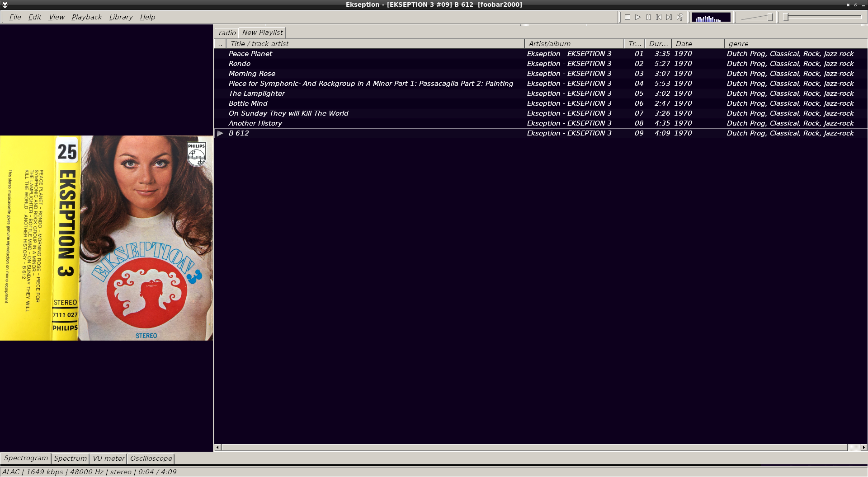Sort playlist by Date column header
Viewport: 868px width, 477px height.
point(698,44)
